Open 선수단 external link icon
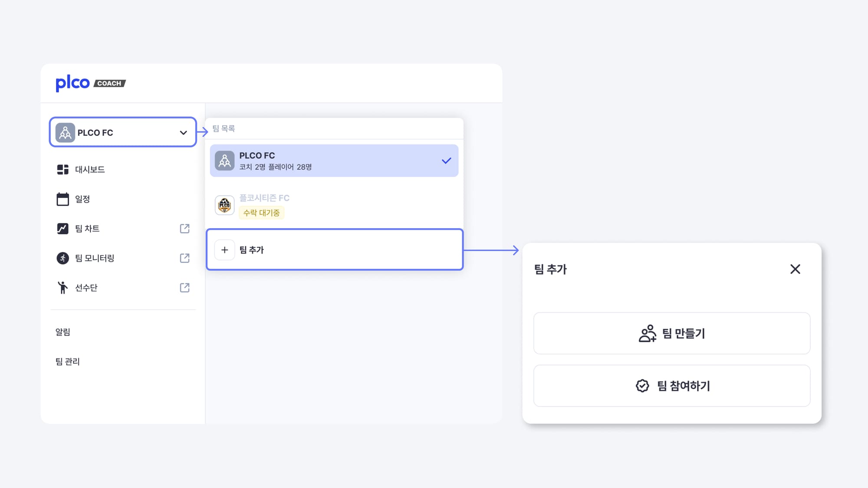The height and width of the screenshot is (488, 868). click(x=184, y=288)
